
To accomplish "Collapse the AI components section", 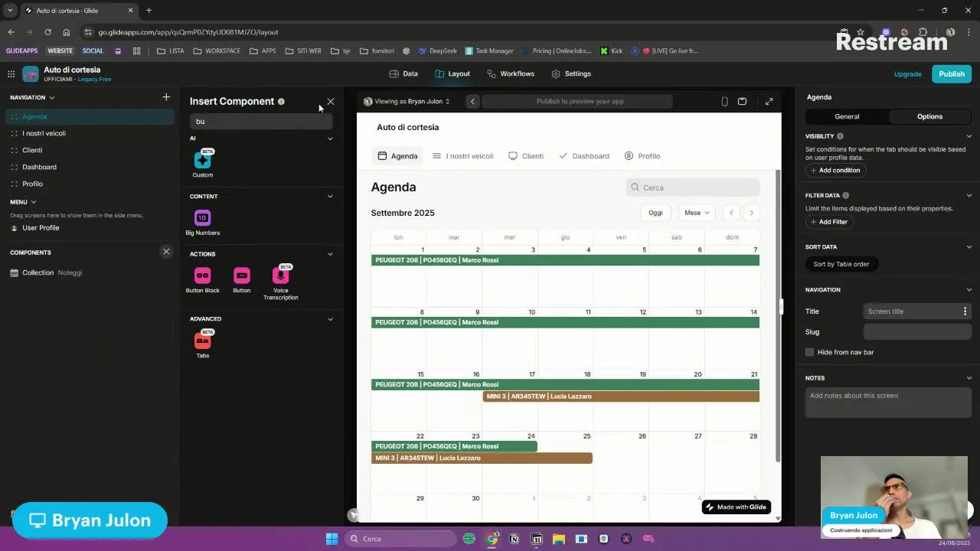I will [x=330, y=139].
